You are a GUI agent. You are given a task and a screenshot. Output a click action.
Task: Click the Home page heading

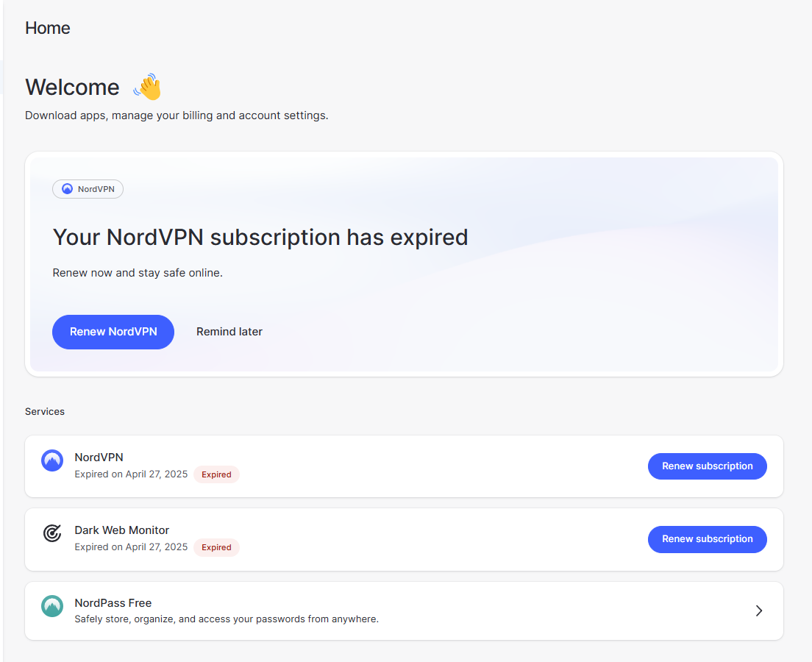tap(48, 28)
